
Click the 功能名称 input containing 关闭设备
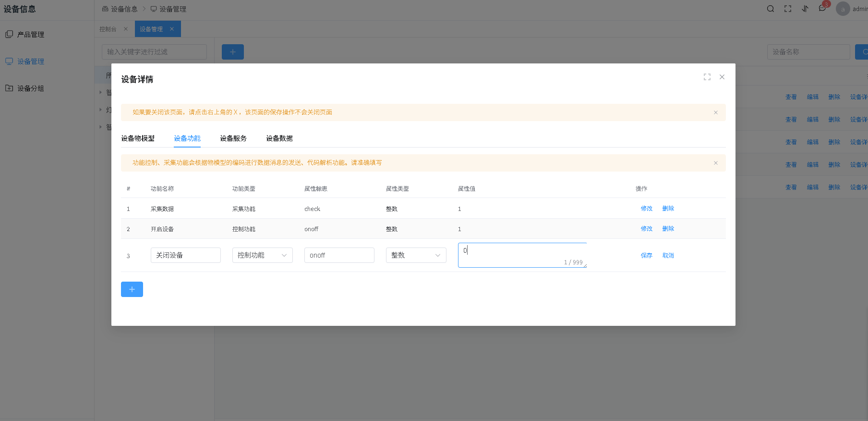[x=185, y=255]
